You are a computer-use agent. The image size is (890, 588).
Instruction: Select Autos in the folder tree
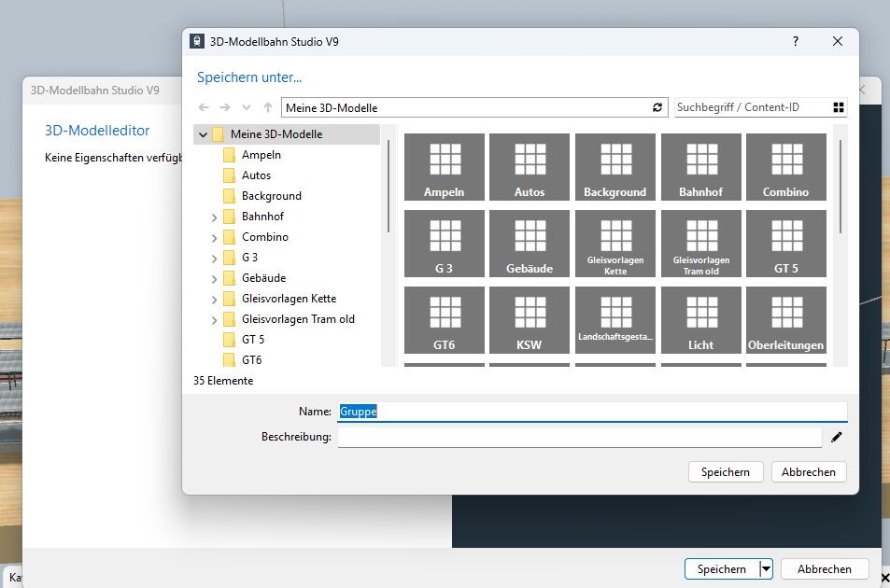point(256,175)
